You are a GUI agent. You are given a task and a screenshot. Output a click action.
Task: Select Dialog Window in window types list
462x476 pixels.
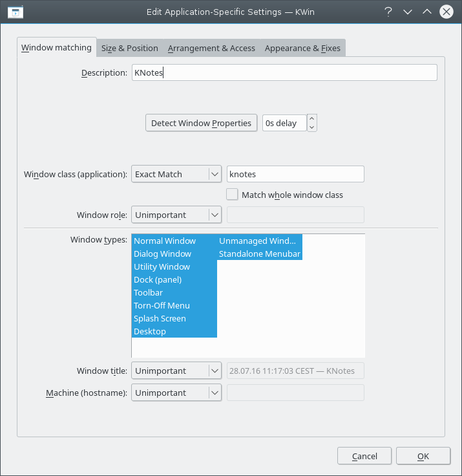[162, 254]
